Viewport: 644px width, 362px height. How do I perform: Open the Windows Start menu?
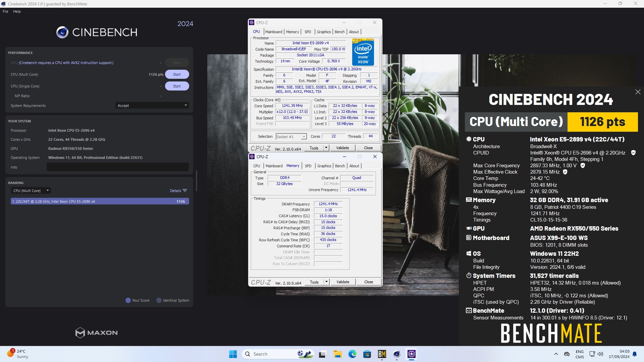point(233,354)
